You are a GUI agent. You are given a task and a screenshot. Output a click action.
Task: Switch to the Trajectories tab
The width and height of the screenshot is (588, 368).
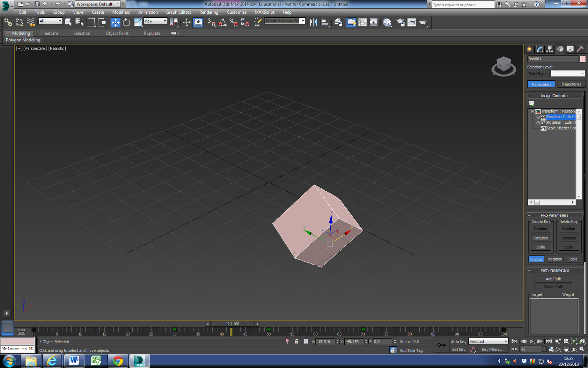tap(571, 84)
